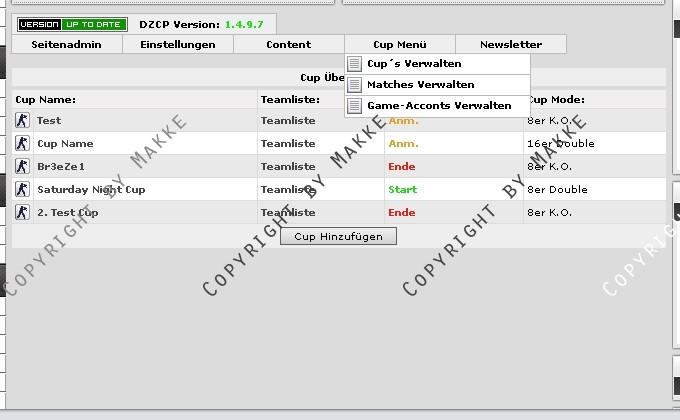Click the list icon next to Game-Acconts Verwalten
680x420 pixels.
pos(354,106)
